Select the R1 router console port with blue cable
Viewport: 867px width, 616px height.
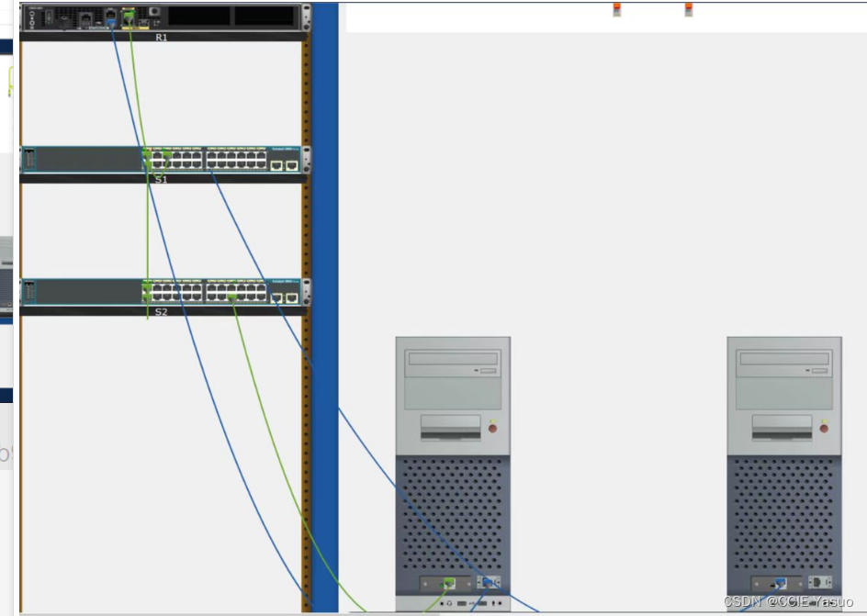pyautogui.click(x=110, y=23)
